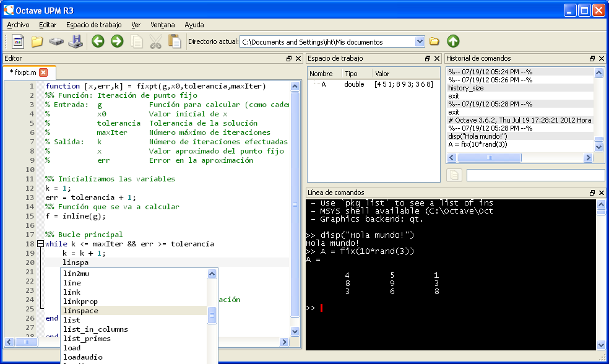Viewport: 609px width, 364px height.
Task: Go to the parent directory with the green up arrow
Action: [x=453, y=41]
